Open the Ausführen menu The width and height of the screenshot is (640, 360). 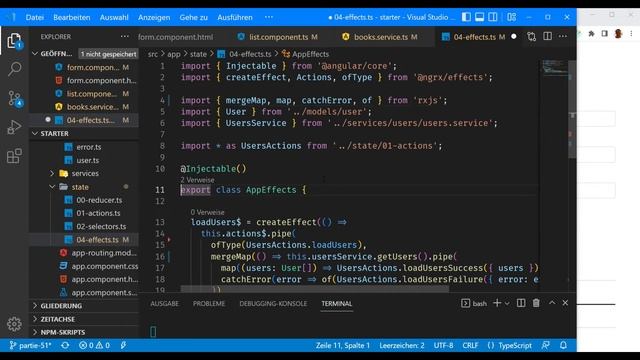(235, 17)
